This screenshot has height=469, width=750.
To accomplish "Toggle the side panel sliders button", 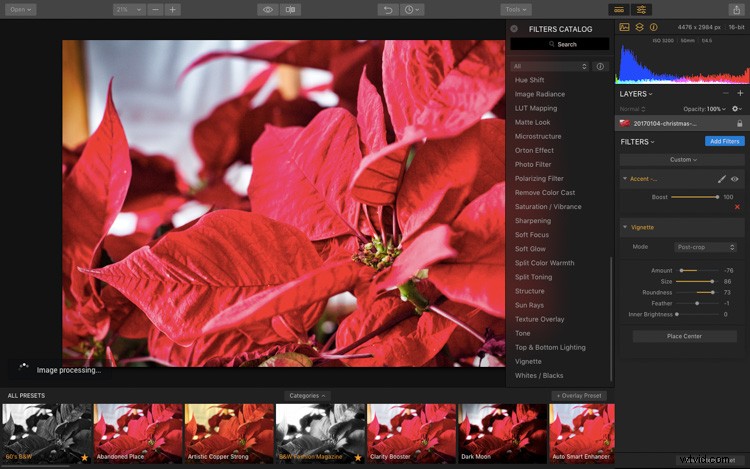I will pyautogui.click(x=641, y=10).
